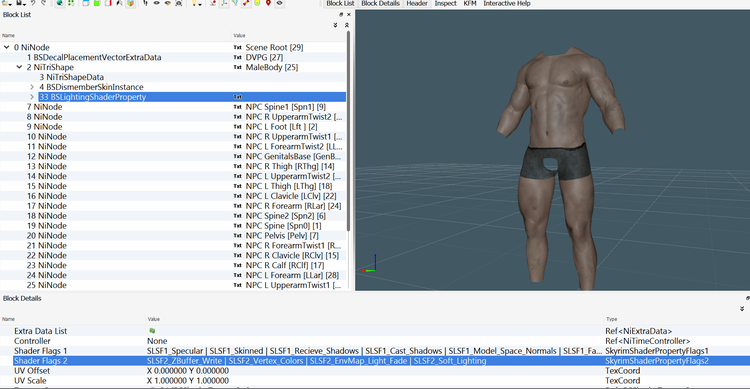Expand the 4 BSDismemberSkinInstance node

click(32, 87)
